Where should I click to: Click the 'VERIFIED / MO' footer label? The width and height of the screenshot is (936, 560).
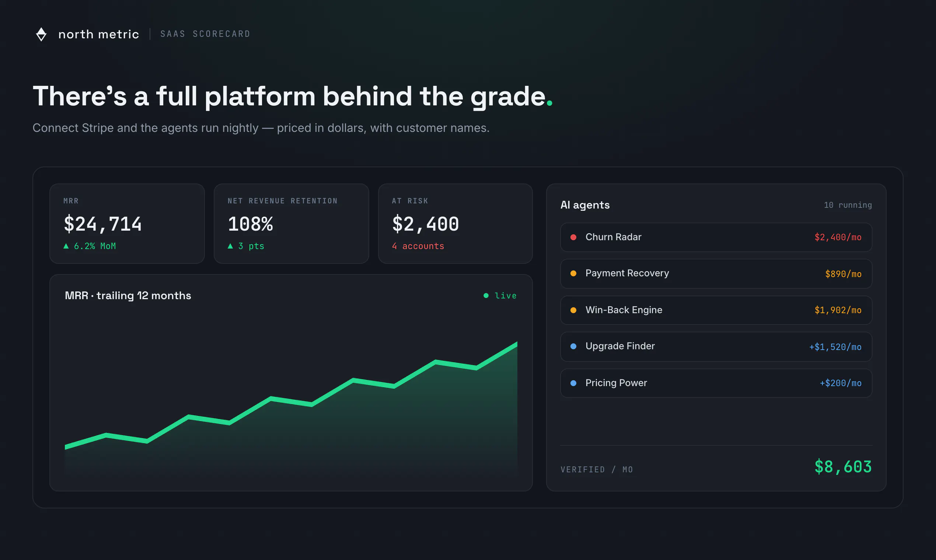597,469
